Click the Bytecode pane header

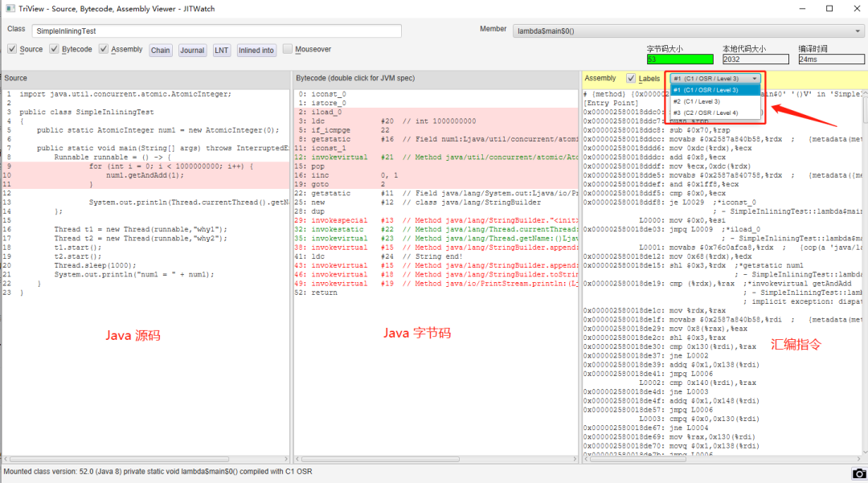pyautogui.click(x=436, y=78)
